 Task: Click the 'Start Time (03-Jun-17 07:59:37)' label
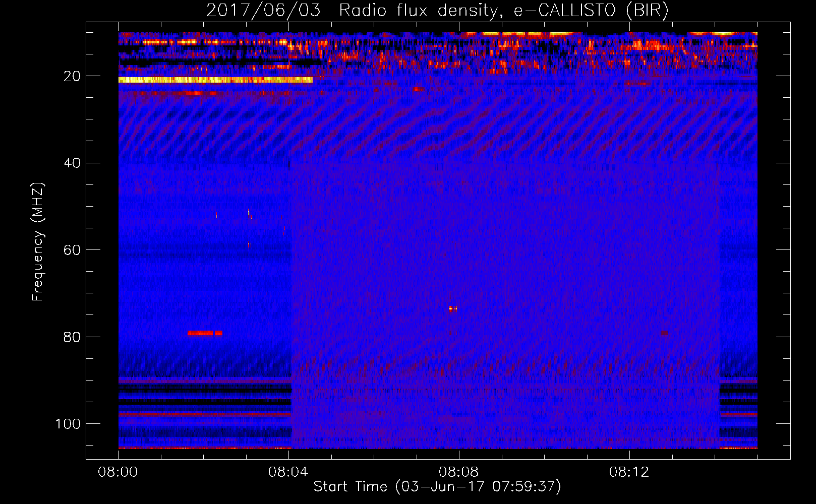437,487
